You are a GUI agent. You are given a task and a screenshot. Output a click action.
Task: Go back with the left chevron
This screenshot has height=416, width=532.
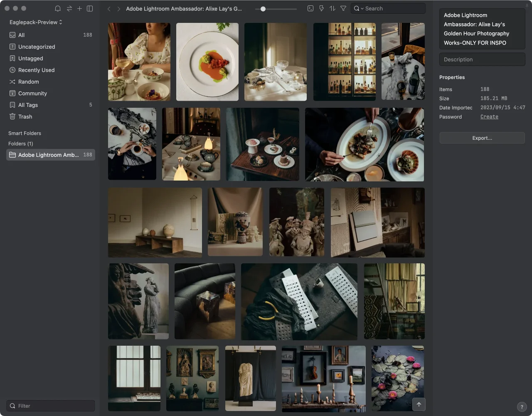(x=109, y=9)
